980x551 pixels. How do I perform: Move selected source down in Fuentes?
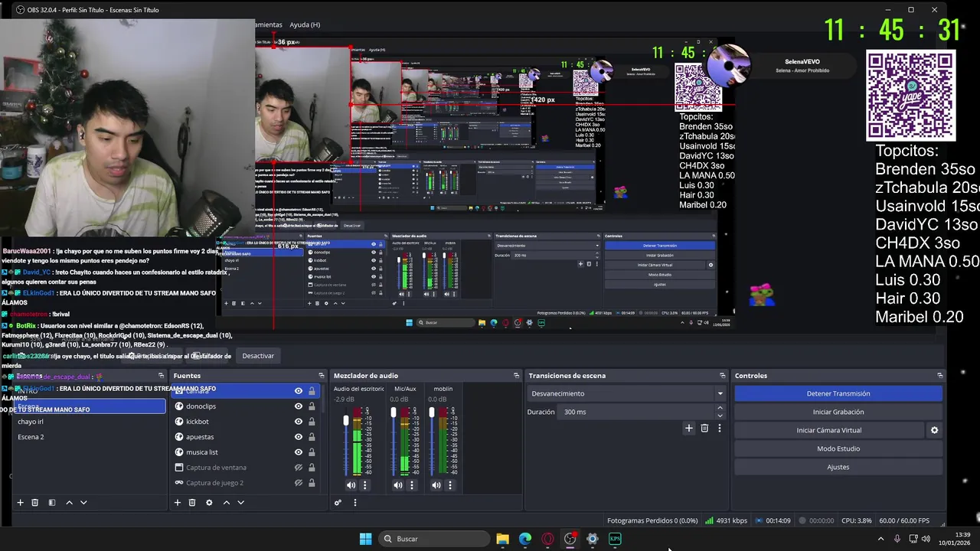tap(240, 503)
